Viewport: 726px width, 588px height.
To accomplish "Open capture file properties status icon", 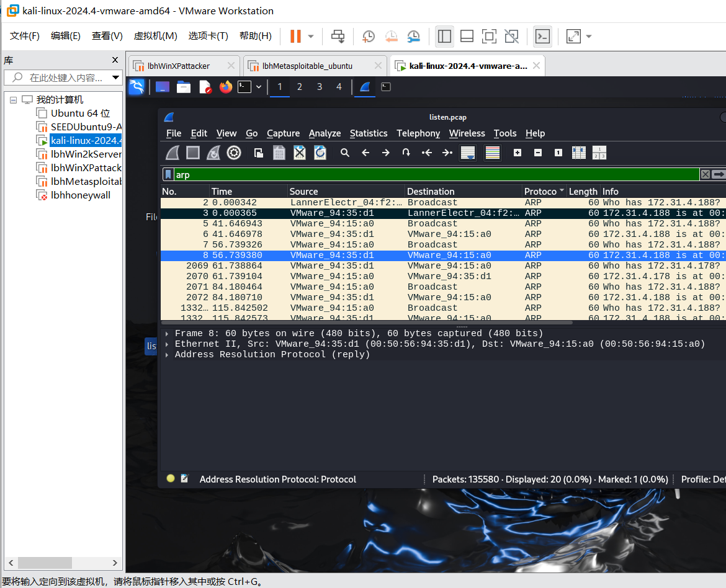I will (185, 479).
